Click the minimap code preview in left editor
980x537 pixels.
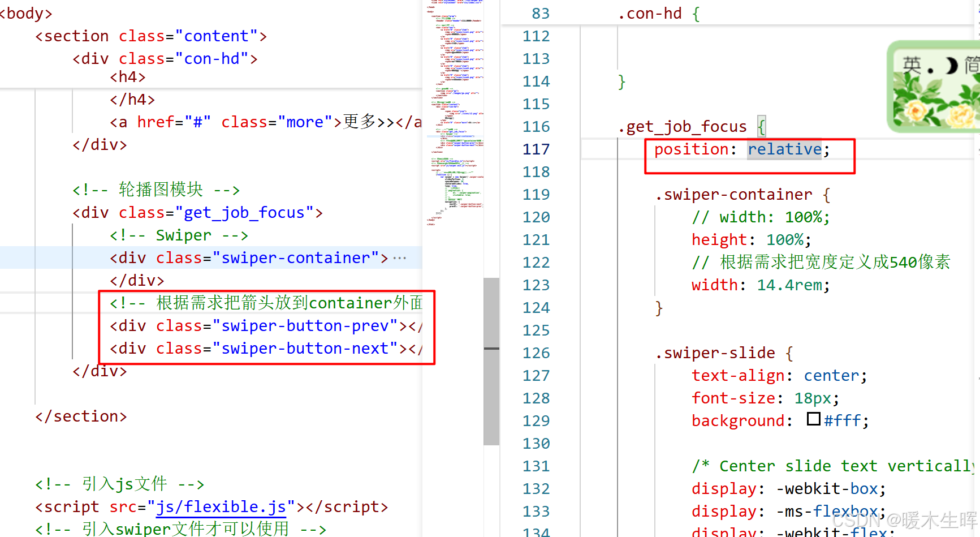[455, 113]
